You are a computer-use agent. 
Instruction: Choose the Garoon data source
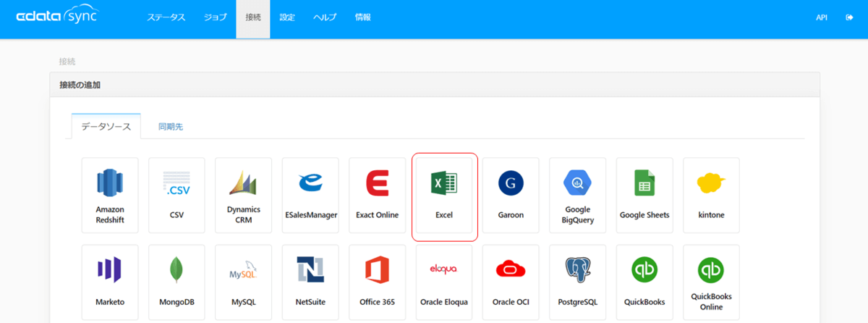click(511, 196)
